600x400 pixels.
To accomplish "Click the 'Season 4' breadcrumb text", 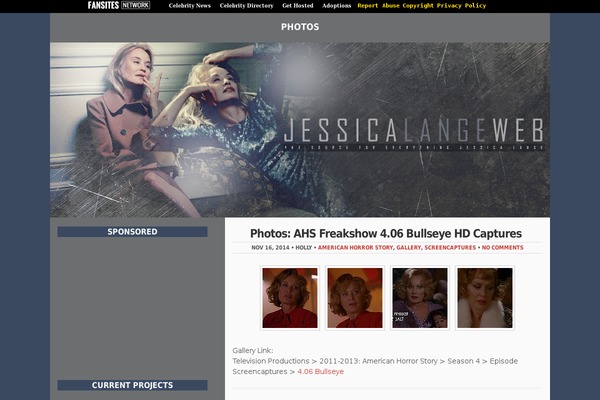I will [x=463, y=361].
